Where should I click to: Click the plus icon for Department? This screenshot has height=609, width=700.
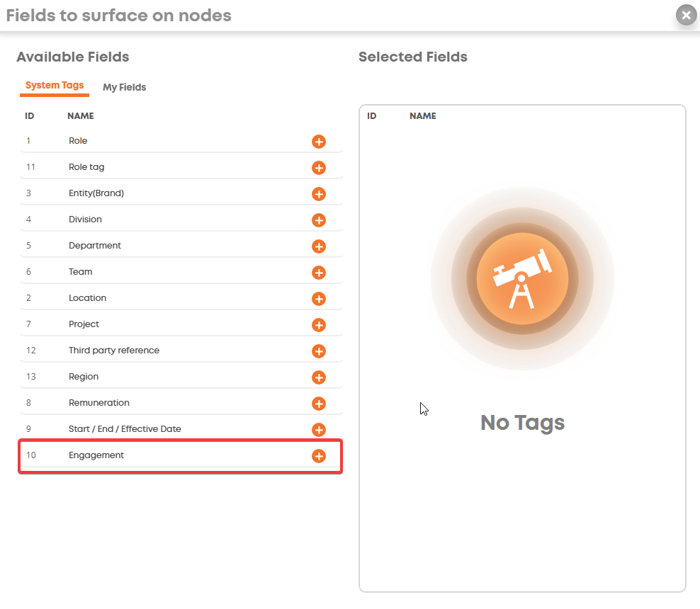click(319, 246)
